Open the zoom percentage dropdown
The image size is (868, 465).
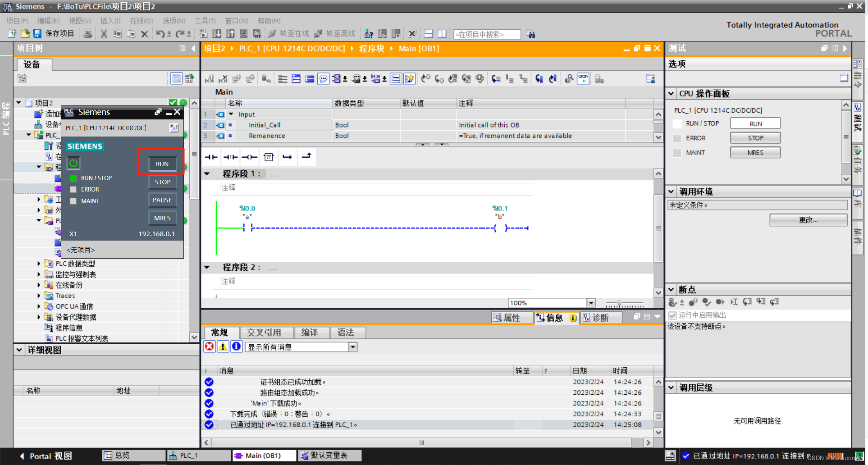coord(591,303)
